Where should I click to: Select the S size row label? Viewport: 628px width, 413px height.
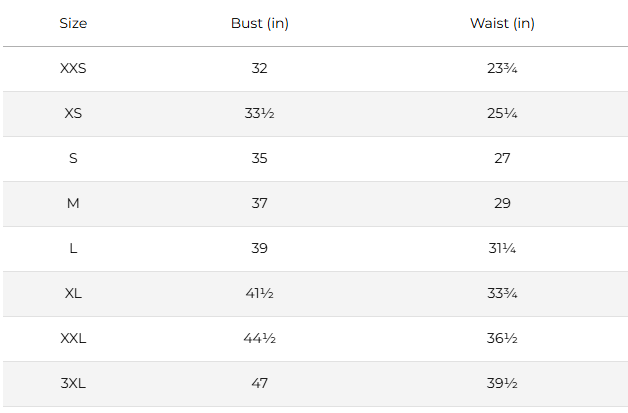click(73, 158)
